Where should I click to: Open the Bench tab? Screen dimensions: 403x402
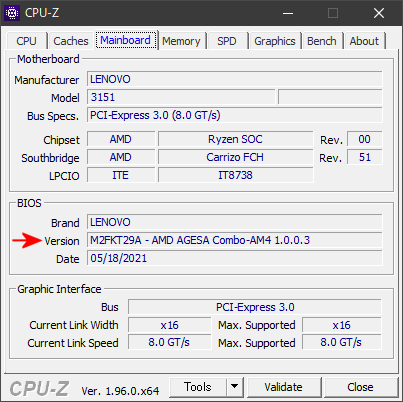322,41
